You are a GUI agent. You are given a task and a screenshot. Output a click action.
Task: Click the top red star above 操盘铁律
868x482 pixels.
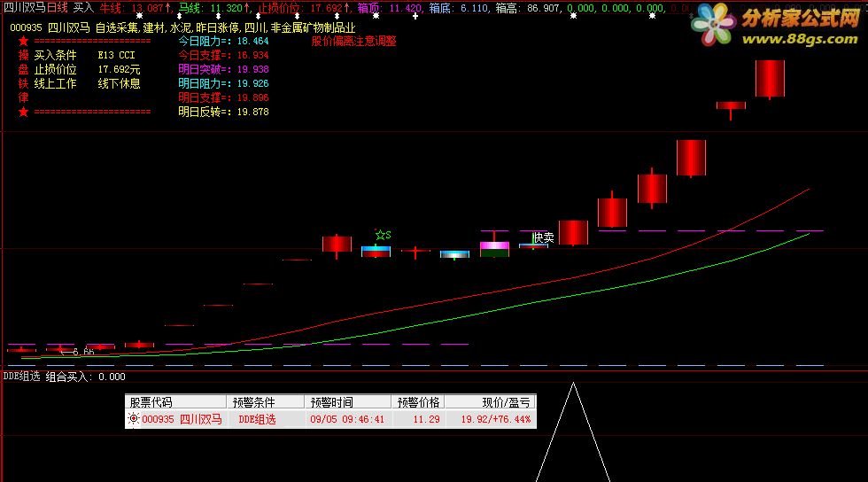pos(23,41)
